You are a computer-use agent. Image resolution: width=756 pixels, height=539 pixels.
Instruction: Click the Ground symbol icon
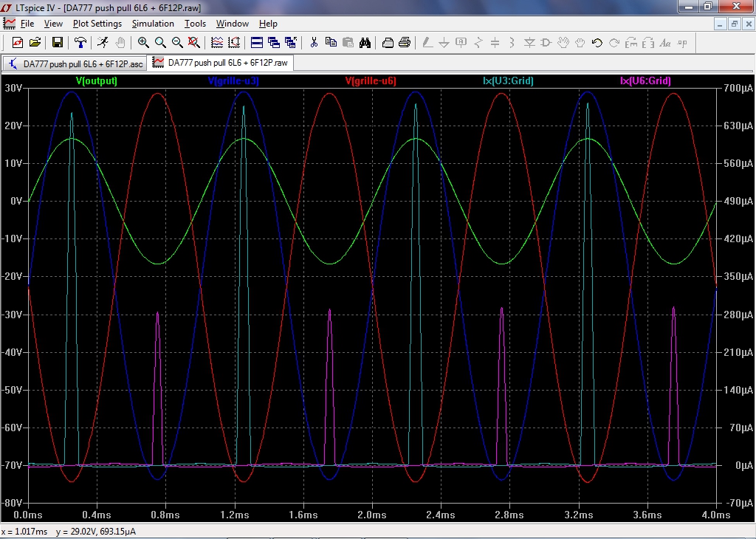point(444,43)
